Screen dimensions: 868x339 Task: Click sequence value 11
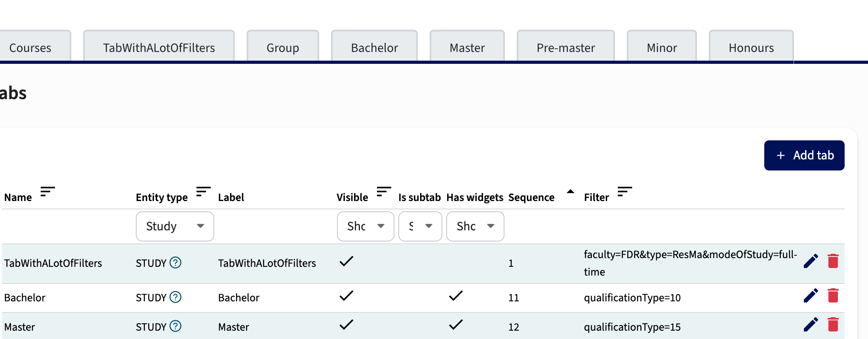pyautogui.click(x=514, y=298)
